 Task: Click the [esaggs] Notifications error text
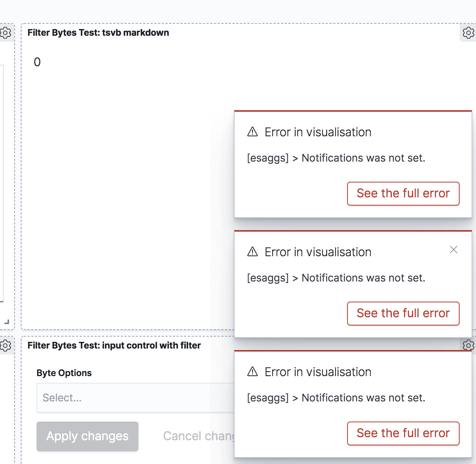[x=336, y=158]
